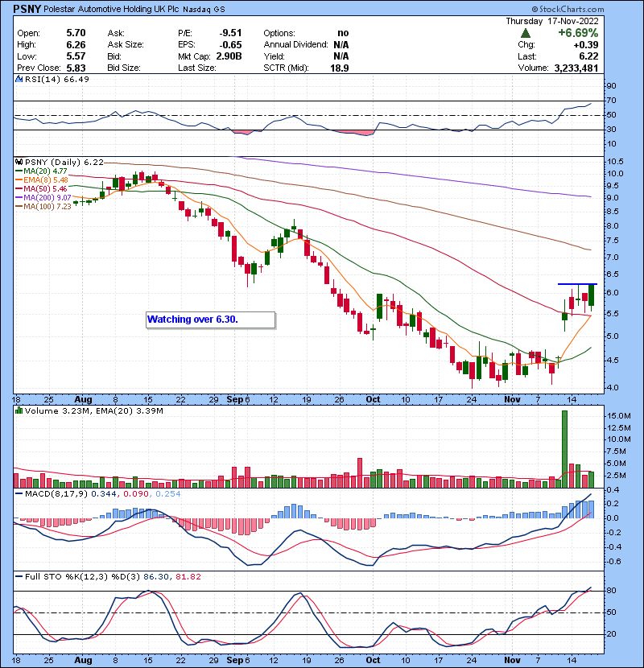Click the green up-triangle change indicator
This screenshot has height=668, width=644.
[x=526, y=33]
